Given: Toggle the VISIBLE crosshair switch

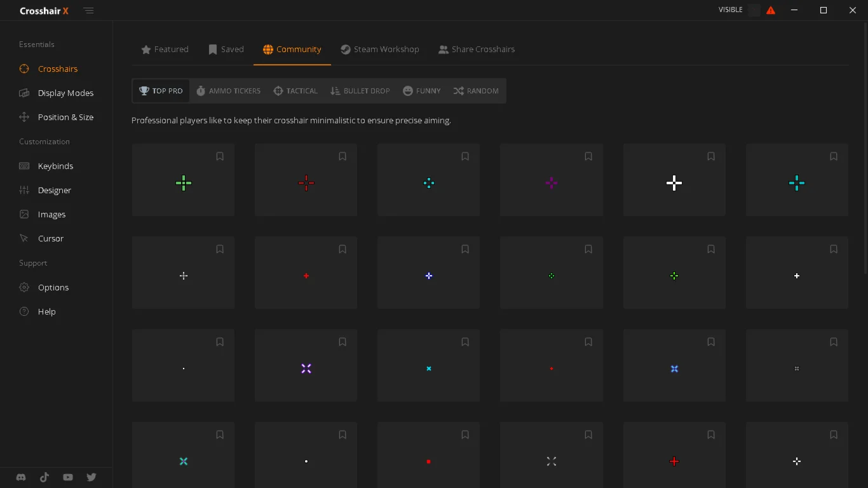Looking at the screenshot, I should (x=754, y=10).
